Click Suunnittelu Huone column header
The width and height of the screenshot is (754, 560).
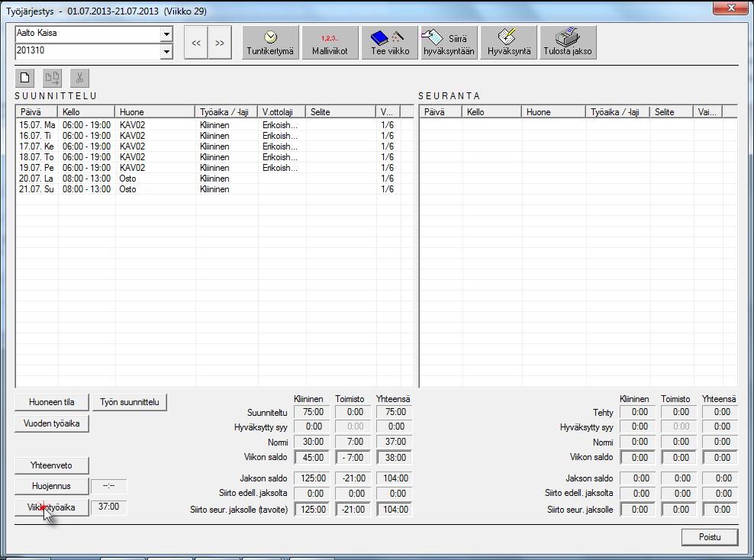pyautogui.click(x=155, y=112)
